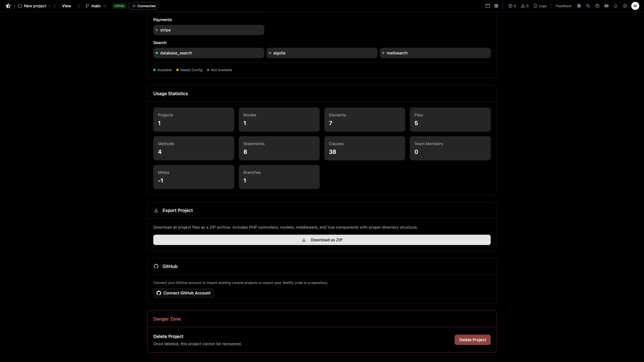Select the stripe payment integration
Viewport: 644px width, 362px height.
coord(208,30)
